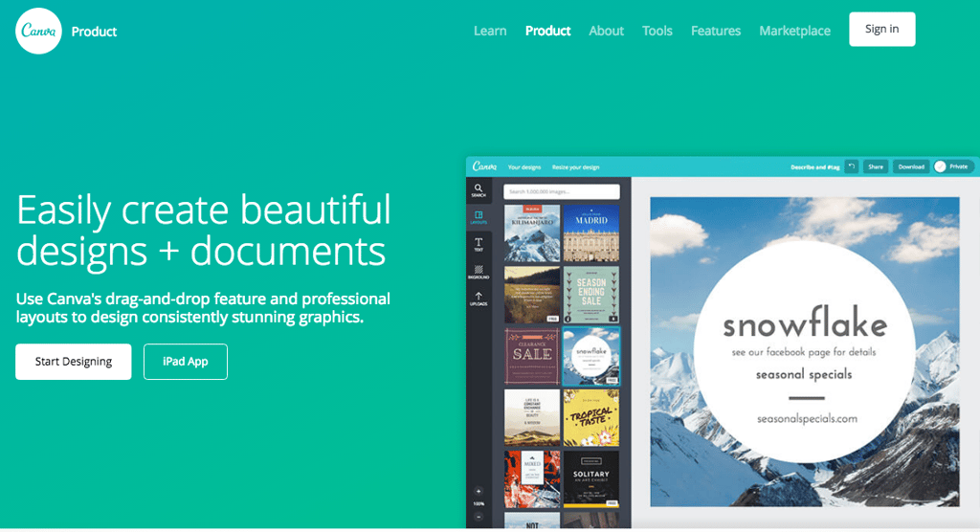Select the Kilimanjaro layout thumbnail
The image size is (980, 532).
click(532, 233)
